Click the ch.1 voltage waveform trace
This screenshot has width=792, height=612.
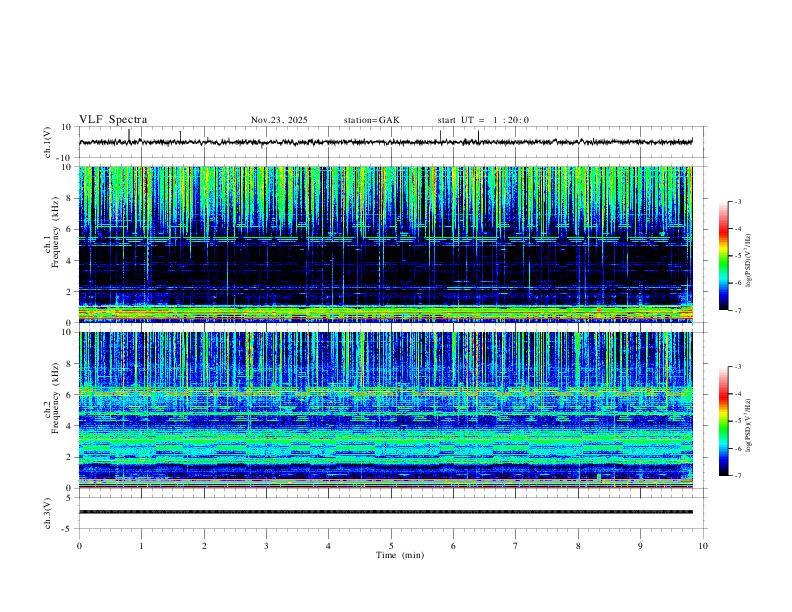click(386, 142)
